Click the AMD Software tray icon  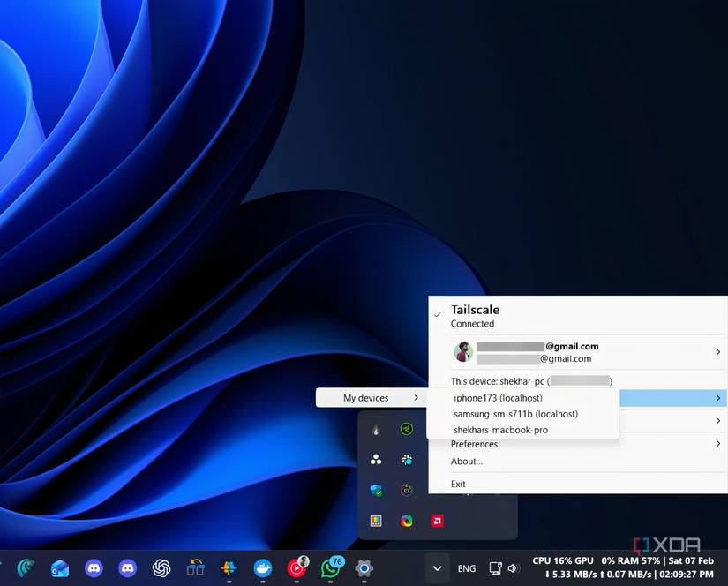pyautogui.click(x=437, y=521)
